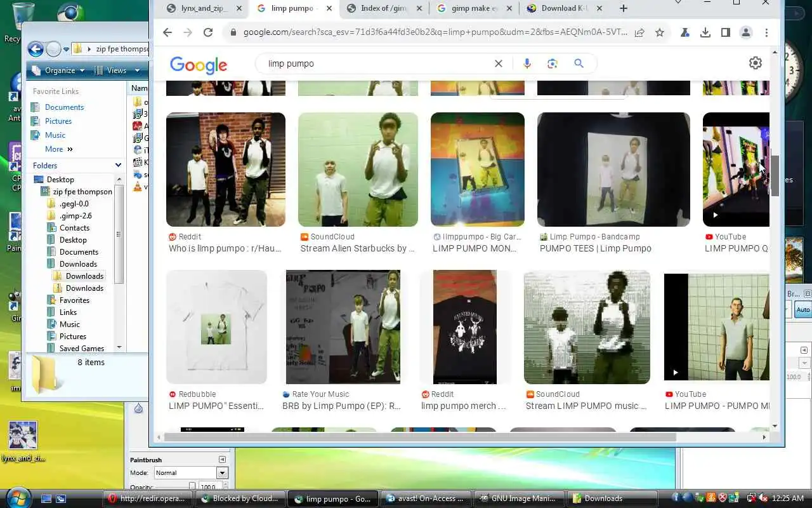
Task: Reload the Google search page
Action: 207,32
